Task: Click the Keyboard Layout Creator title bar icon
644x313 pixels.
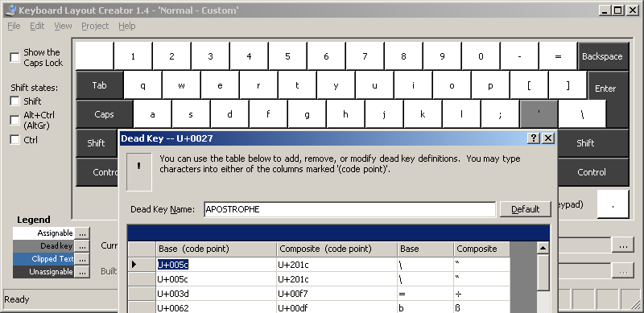Action: 11,10
